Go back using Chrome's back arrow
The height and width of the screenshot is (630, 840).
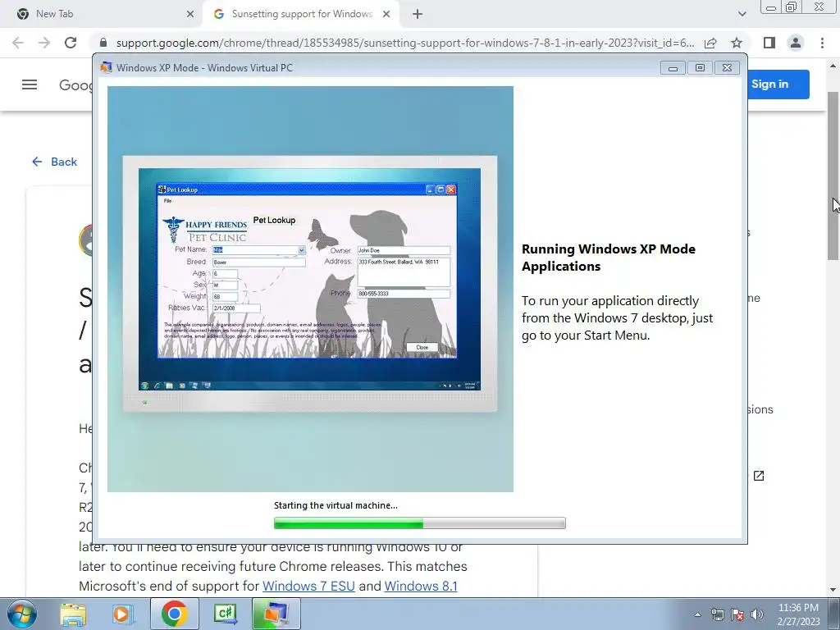18,43
